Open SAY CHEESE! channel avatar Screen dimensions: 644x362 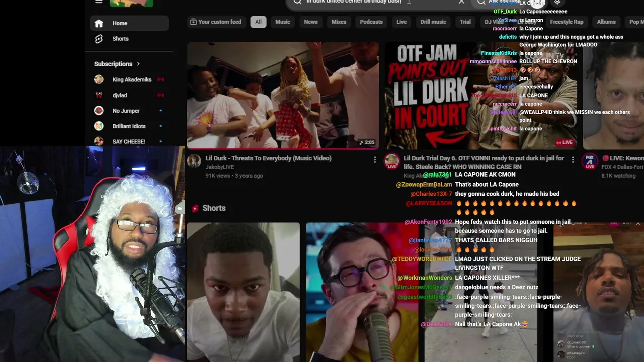tap(99, 141)
